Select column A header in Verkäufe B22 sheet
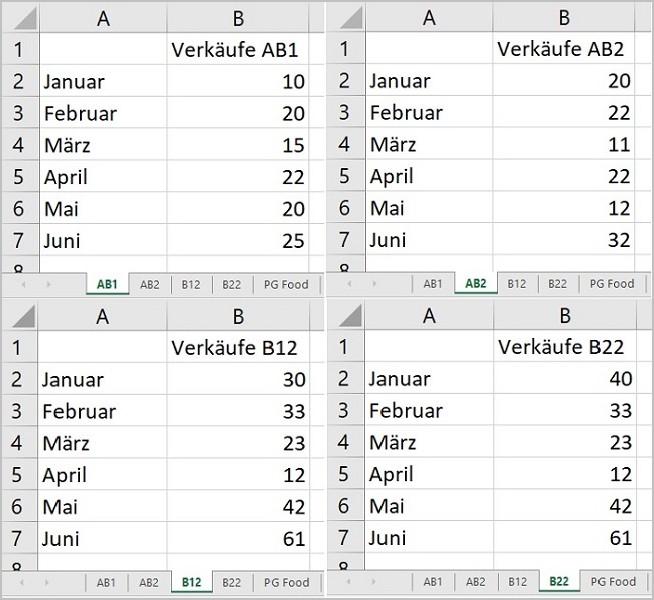This screenshot has height=600, width=654. [429, 316]
